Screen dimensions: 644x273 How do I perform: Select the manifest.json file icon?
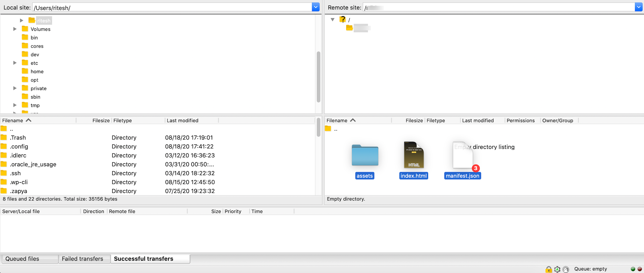pyautogui.click(x=463, y=155)
